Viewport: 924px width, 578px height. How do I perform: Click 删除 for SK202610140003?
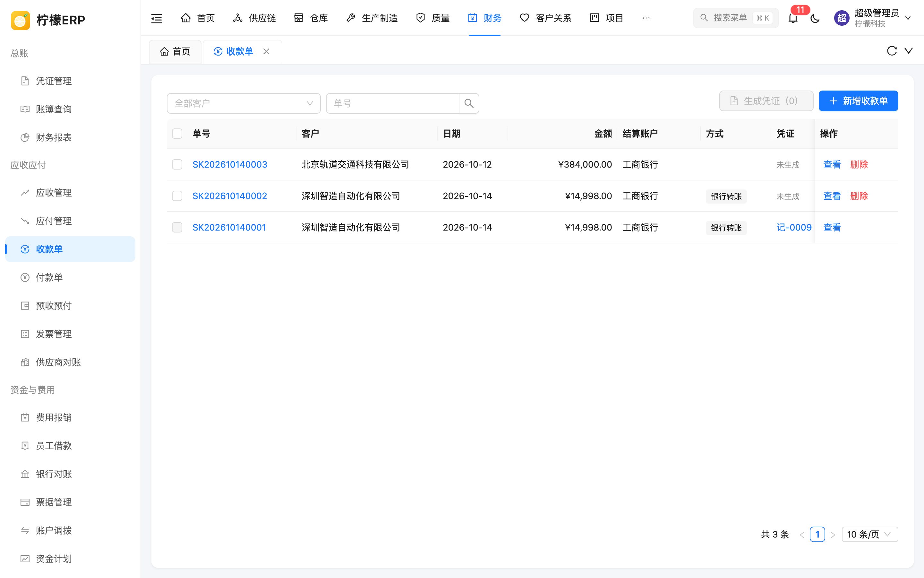click(859, 164)
